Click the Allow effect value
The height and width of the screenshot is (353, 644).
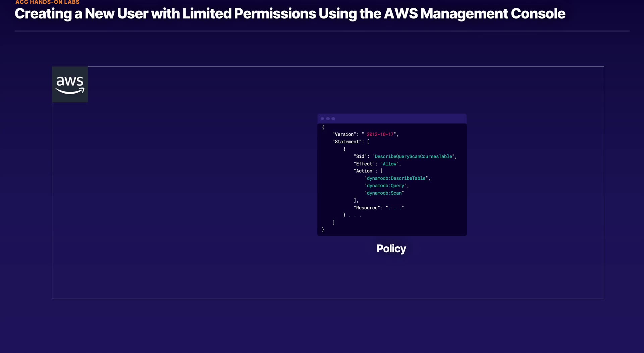[x=389, y=164]
